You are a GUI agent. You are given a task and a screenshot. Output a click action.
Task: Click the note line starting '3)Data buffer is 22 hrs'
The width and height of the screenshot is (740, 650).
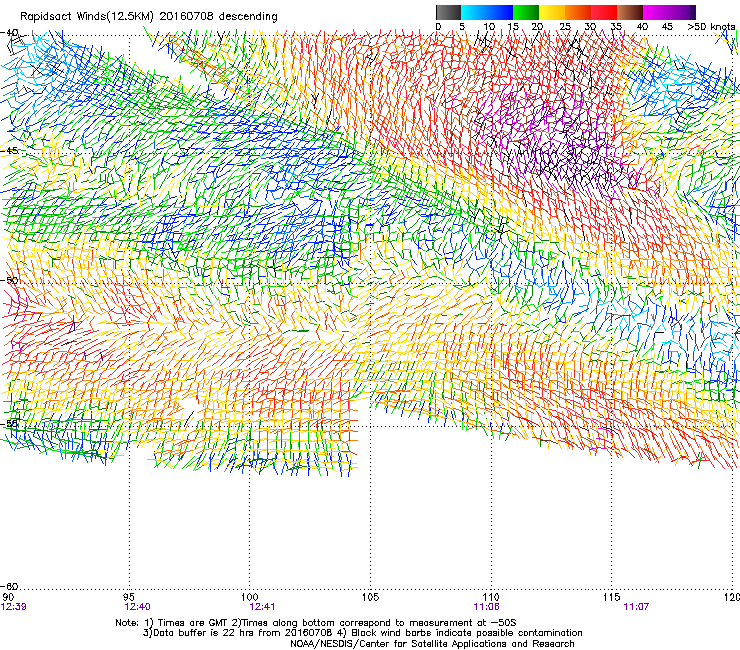pos(362,633)
